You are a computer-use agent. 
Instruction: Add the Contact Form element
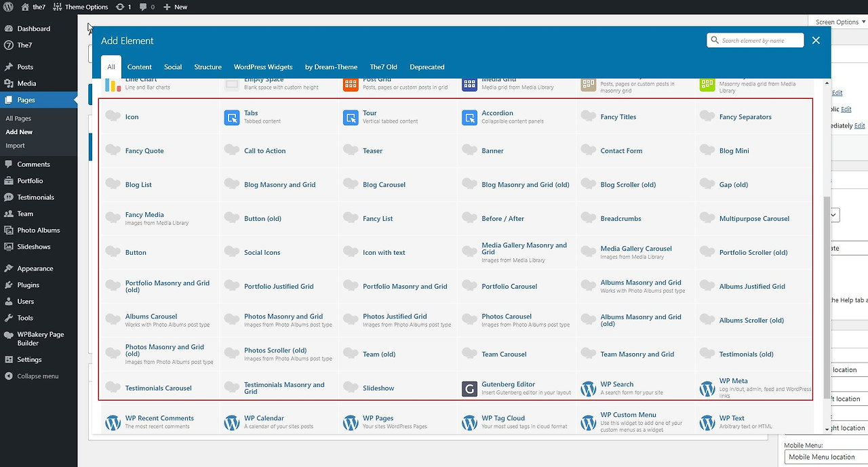point(635,151)
